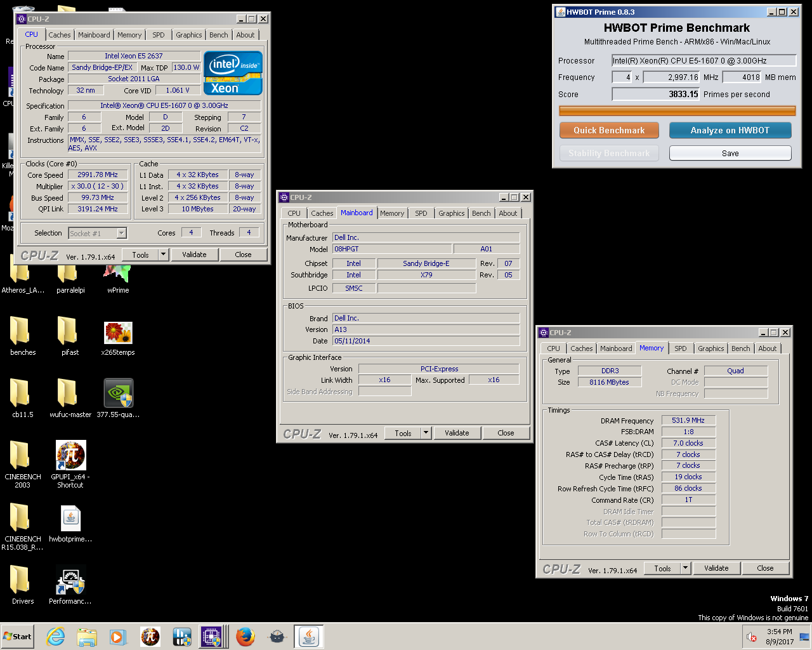Click the Score field showing 3833.15
This screenshot has width=812, height=650.
point(655,94)
